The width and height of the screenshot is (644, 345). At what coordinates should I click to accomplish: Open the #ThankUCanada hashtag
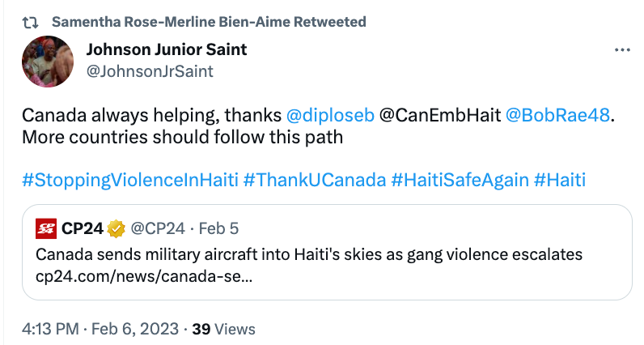[315, 180]
